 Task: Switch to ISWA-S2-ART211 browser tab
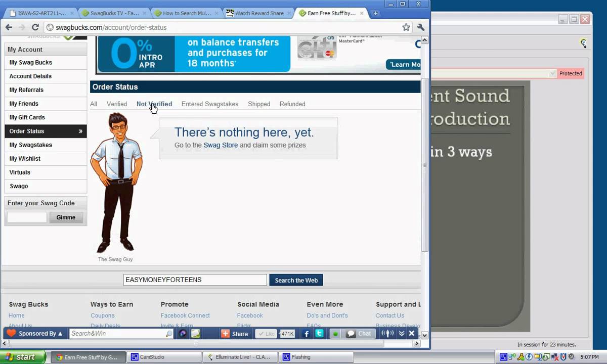tap(40, 13)
